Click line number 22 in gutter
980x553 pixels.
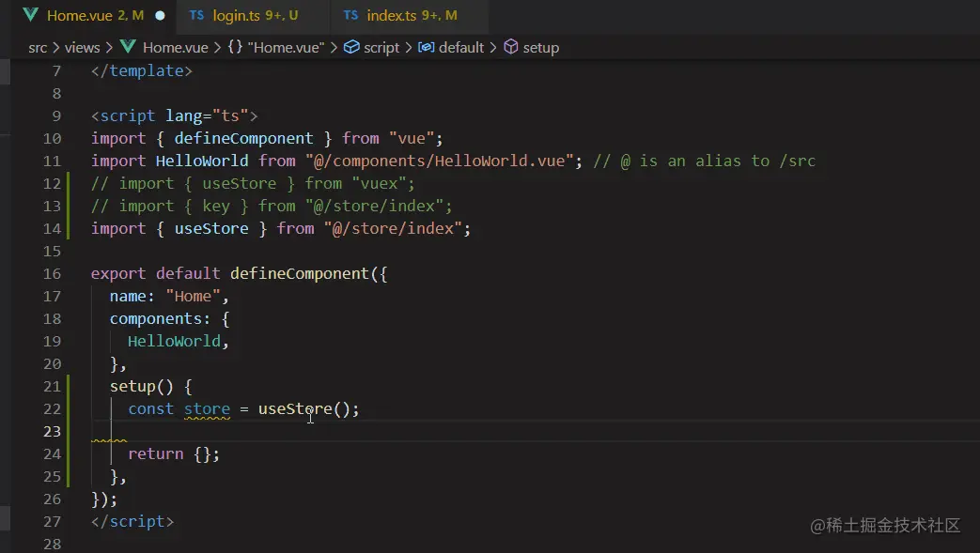[x=52, y=408]
